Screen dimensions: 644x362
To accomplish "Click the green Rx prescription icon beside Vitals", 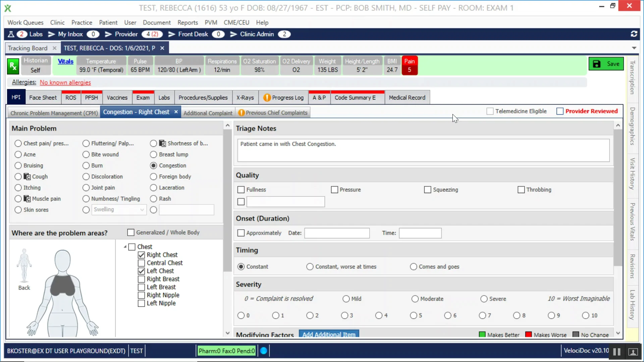I will coord(13,65).
